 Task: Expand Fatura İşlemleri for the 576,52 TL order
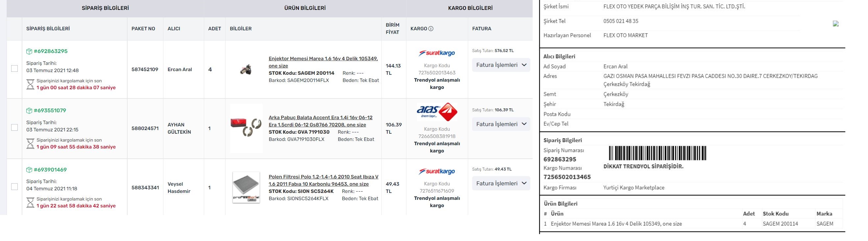501,65
